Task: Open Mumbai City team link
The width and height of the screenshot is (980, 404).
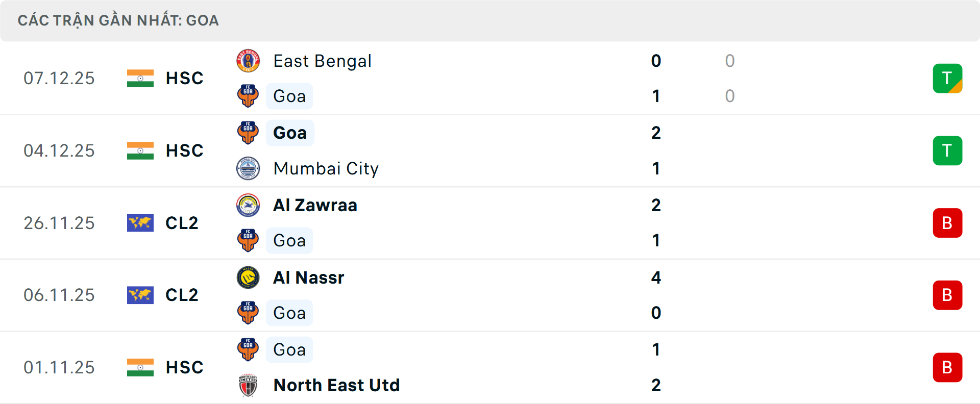Action: click(x=326, y=168)
